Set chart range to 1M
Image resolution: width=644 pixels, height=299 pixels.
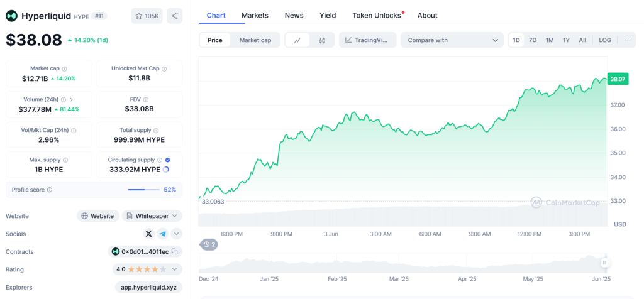[x=550, y=40]
